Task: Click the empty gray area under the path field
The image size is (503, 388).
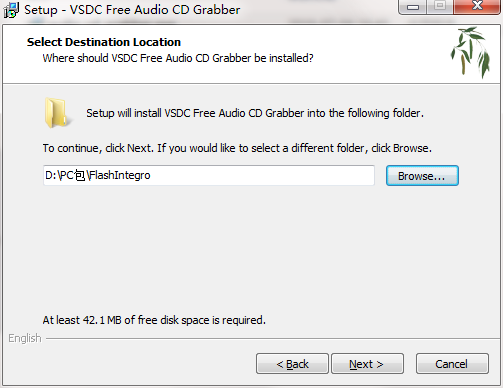Action: pyautogui.click(x=251, y=250)
